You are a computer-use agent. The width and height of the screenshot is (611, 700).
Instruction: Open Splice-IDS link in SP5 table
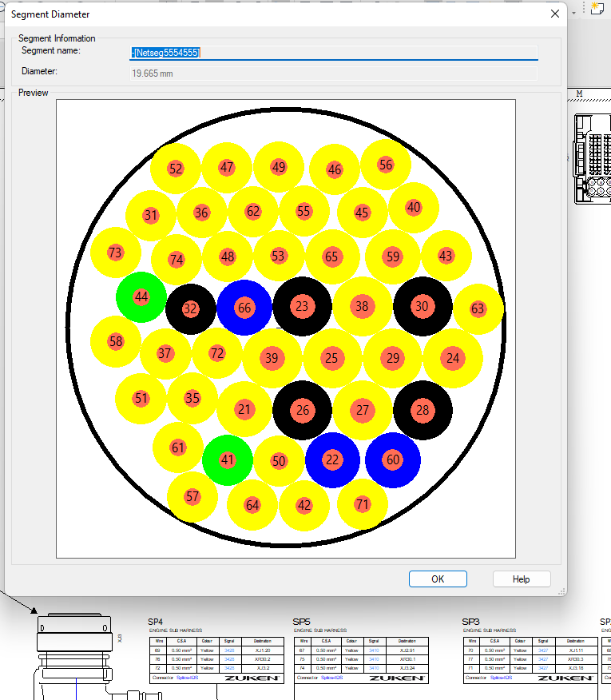331,678
